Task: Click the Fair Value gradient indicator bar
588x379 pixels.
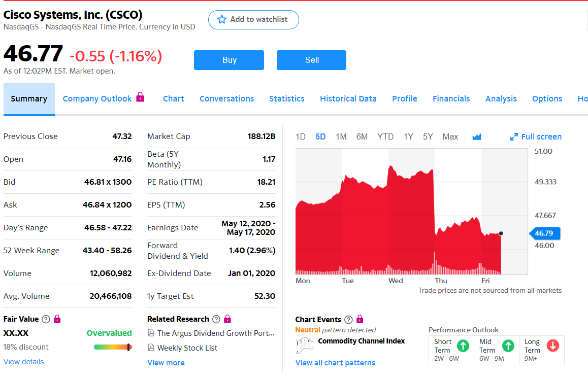Action: click(x=113, y=347)
